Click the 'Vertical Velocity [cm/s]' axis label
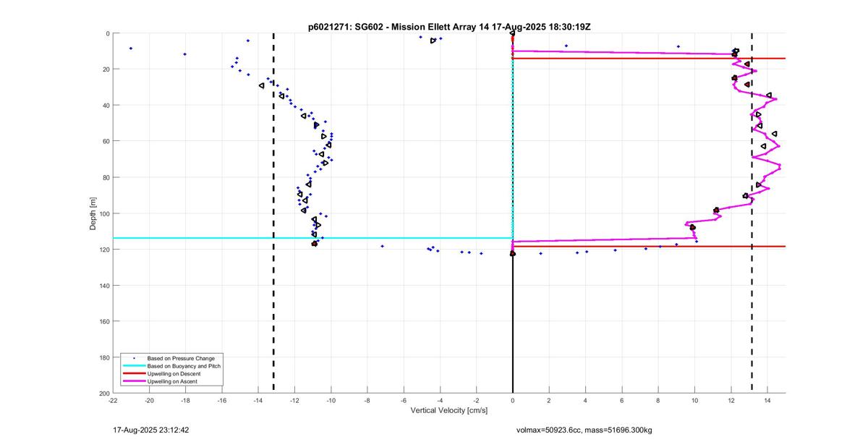Image resolution: width=868 pixels, height=442 pixels. 449,411
